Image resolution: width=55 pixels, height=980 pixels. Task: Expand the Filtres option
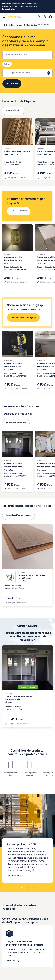pyautogui.click(x=7, y=64)
